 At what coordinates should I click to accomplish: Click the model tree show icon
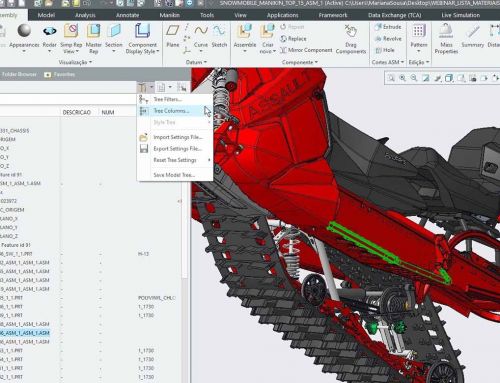[x=161, y=88]
